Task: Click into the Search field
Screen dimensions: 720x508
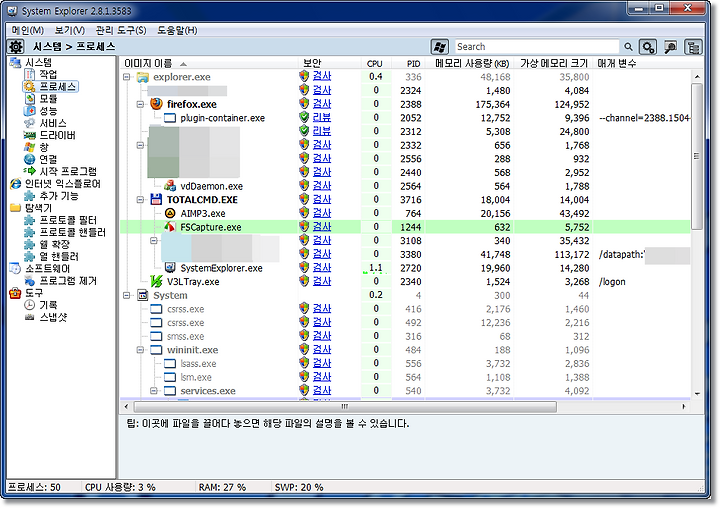Action: coord(536,47)
